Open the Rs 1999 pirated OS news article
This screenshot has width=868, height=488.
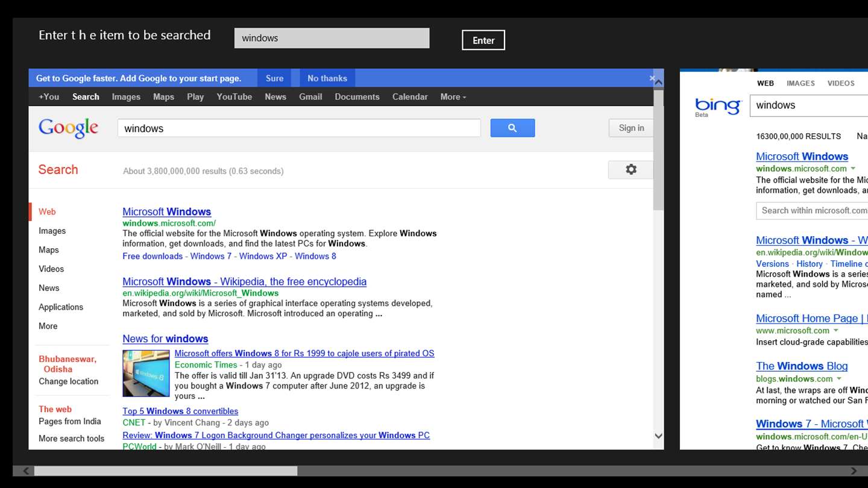(304, 354)
